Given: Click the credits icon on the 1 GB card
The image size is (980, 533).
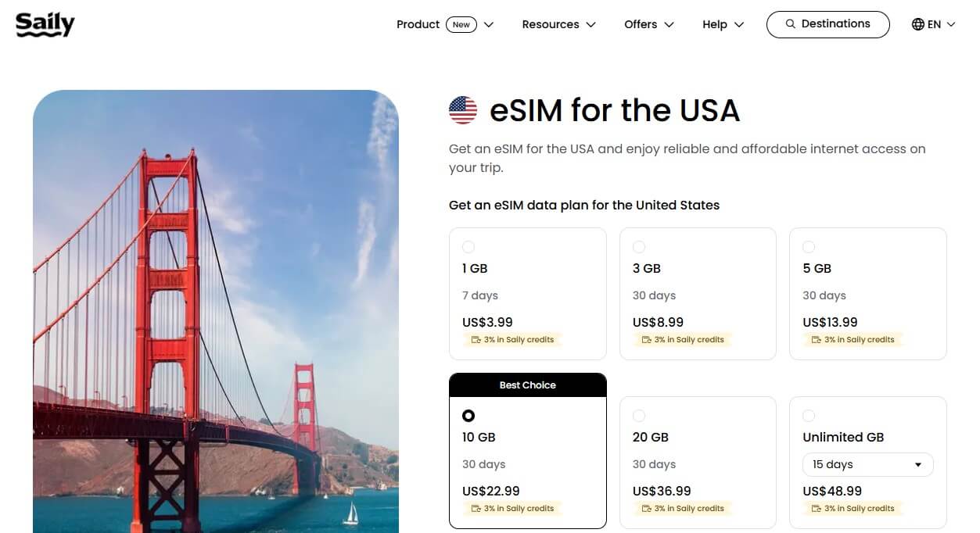Looking at the screenshot, I should click(476, 339).
